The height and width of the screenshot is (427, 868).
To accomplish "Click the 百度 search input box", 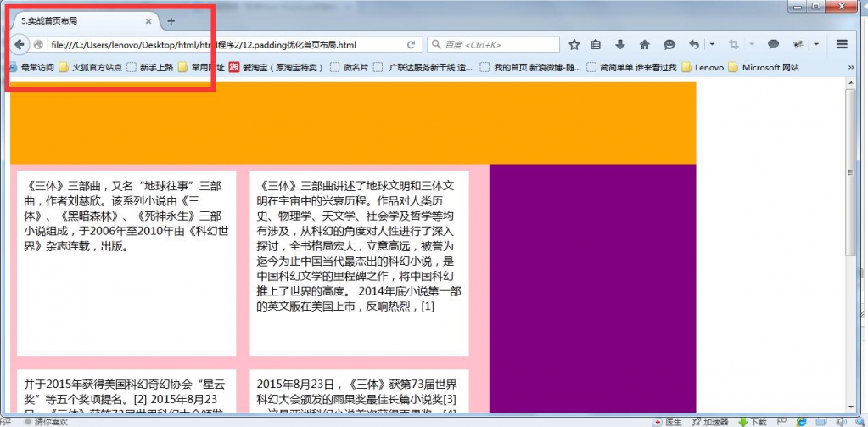I will [x=494, y=45].
